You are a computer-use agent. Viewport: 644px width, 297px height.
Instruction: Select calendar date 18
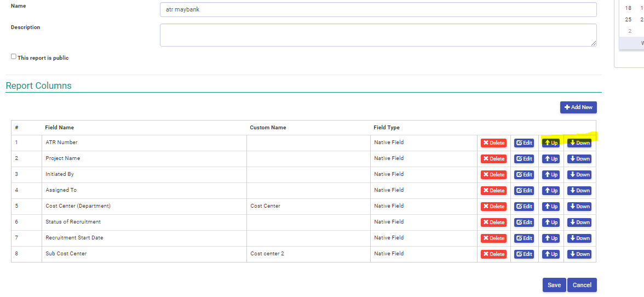[x=628, y=8]
